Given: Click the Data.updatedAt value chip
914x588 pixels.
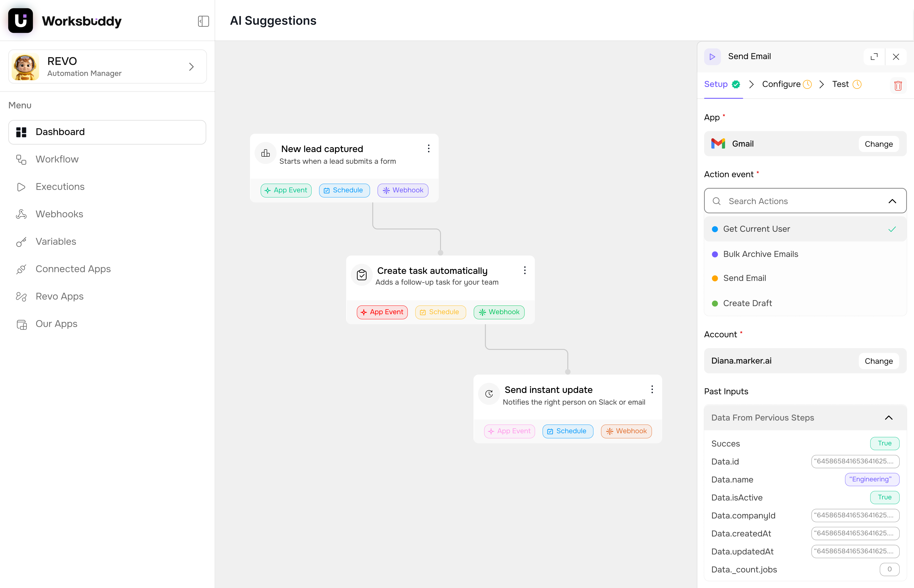Looking at the screenshot, I should 855,551.
